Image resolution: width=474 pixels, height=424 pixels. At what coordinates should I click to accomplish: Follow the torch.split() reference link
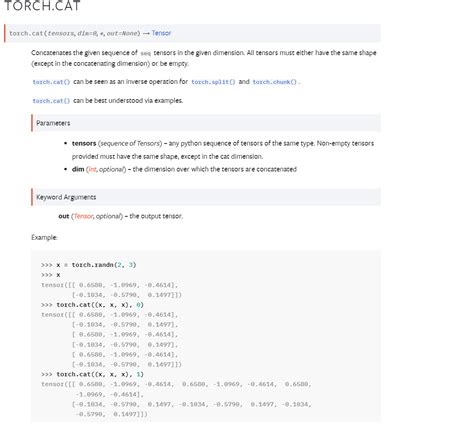(213, 82)
